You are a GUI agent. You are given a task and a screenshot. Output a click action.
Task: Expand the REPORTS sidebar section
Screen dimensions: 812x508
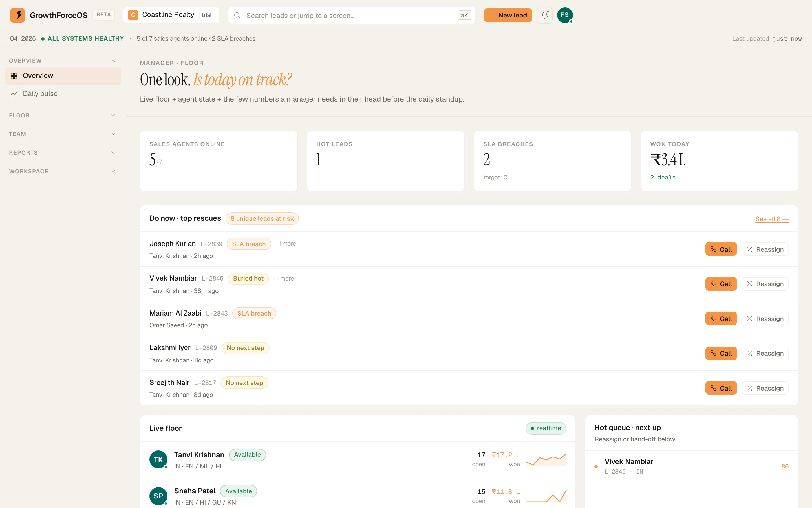pyautogui.click(x=62, y=152)
